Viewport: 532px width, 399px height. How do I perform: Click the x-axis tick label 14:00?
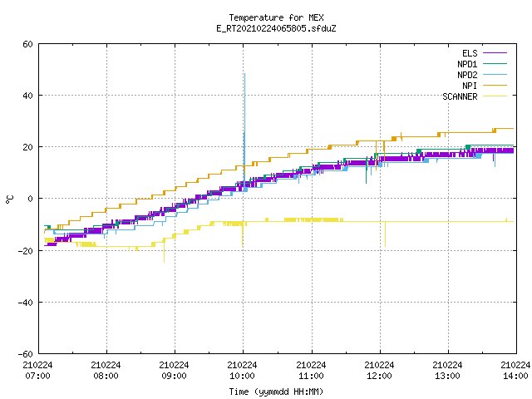tap(515, 376)
